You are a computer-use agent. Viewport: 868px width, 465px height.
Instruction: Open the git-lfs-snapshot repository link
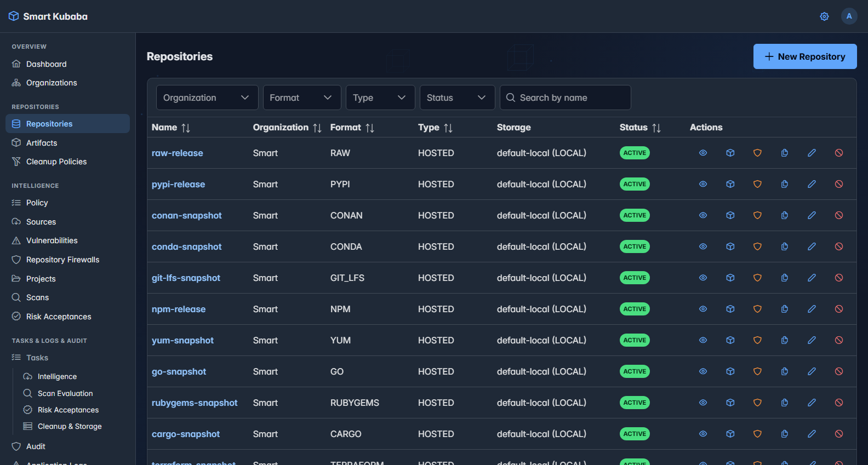pos(186,278)
